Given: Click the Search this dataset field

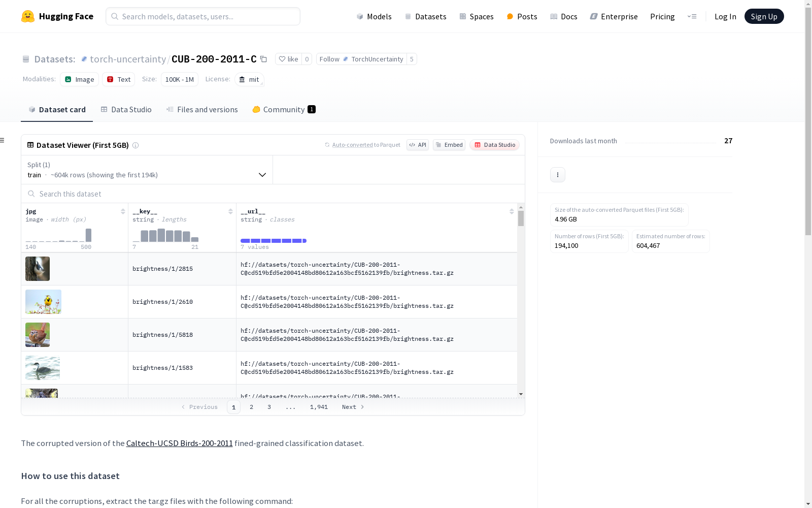Looking at the screenshot, I should pyautogui.click(x=273, y=194).
